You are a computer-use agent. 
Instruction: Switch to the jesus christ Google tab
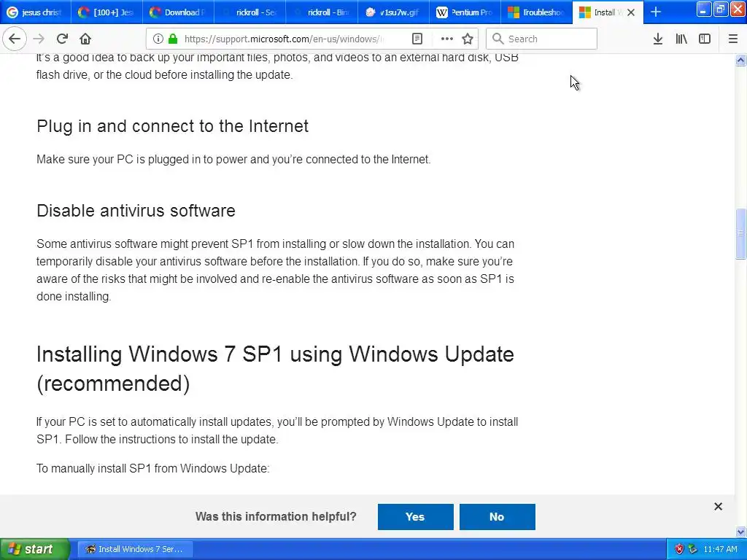click(x=36, y=12)
